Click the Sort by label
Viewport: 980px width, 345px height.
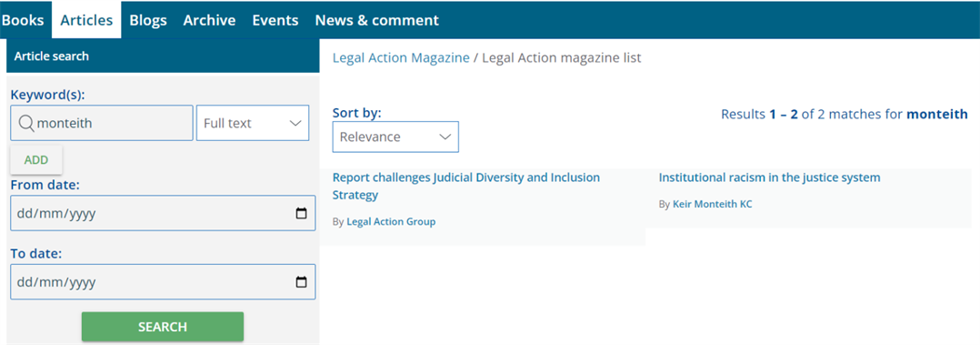pos(357,113)
